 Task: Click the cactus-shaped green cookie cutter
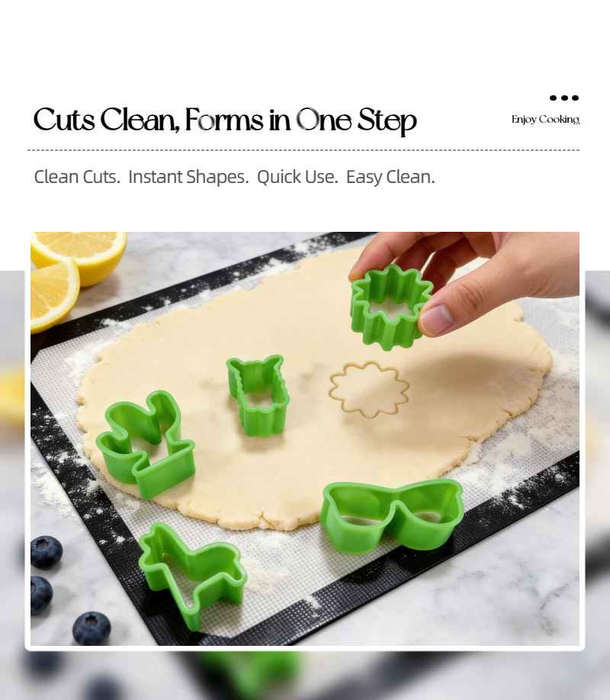click(146, 444)
